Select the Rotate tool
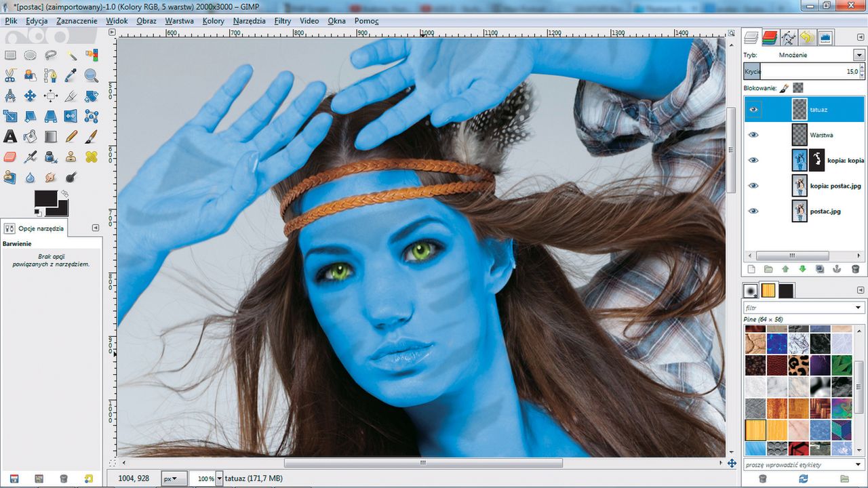Image resolution: width=868 pixels, height=488 pixels. (92, 96)
